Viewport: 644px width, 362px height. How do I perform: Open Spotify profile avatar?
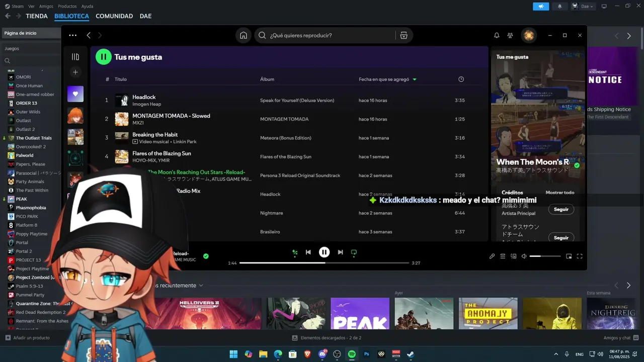coord(529,35)
